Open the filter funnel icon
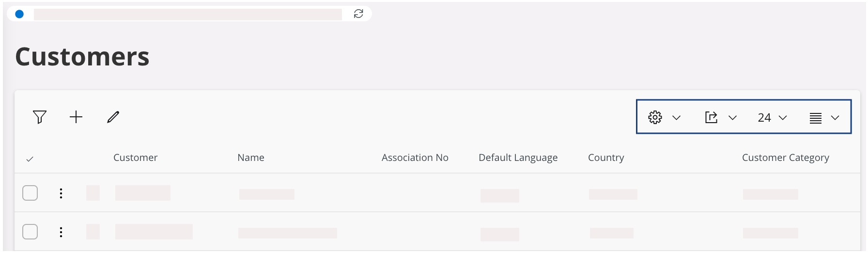The image size is (868, 254). tap(40, 117)
